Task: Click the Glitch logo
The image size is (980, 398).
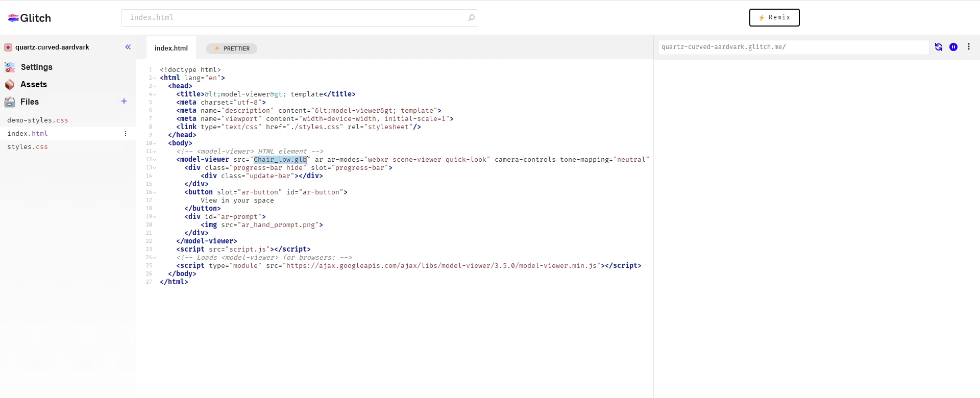Action: click(x=30, y=18)
